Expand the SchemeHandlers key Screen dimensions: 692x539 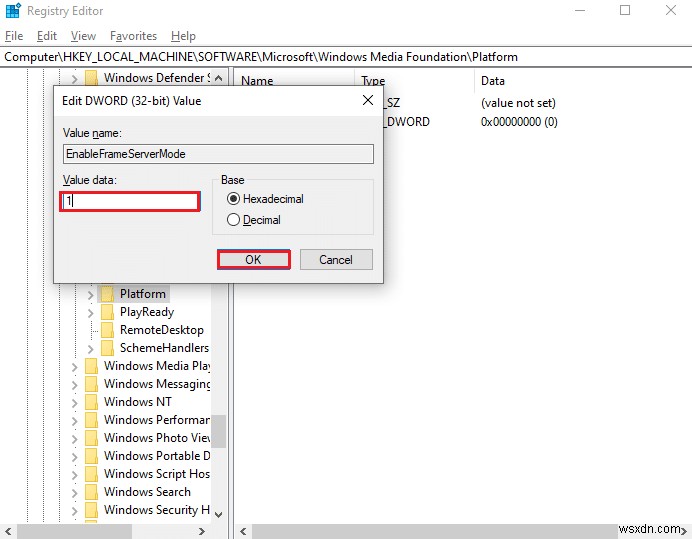[x=90, y=349]
